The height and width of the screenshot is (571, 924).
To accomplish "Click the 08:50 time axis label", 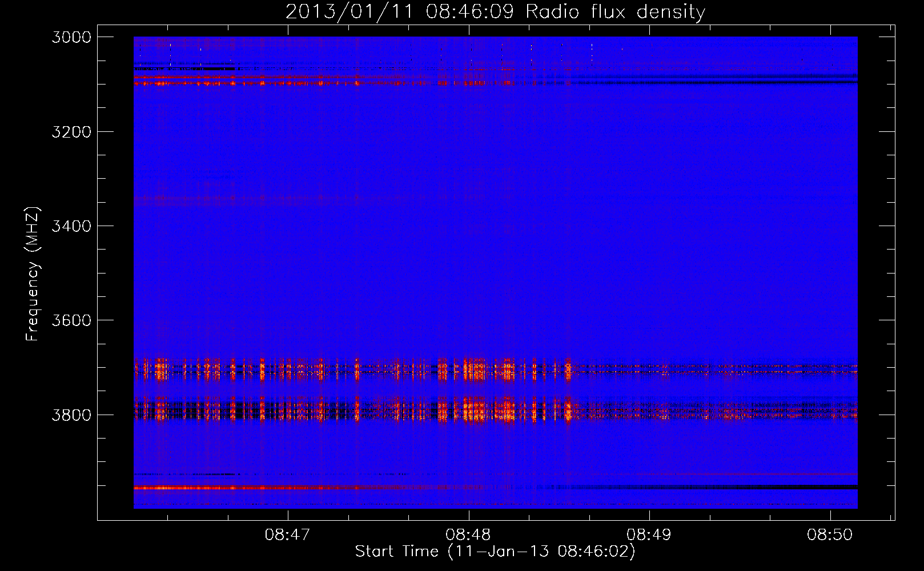I will tap(830, 535).
